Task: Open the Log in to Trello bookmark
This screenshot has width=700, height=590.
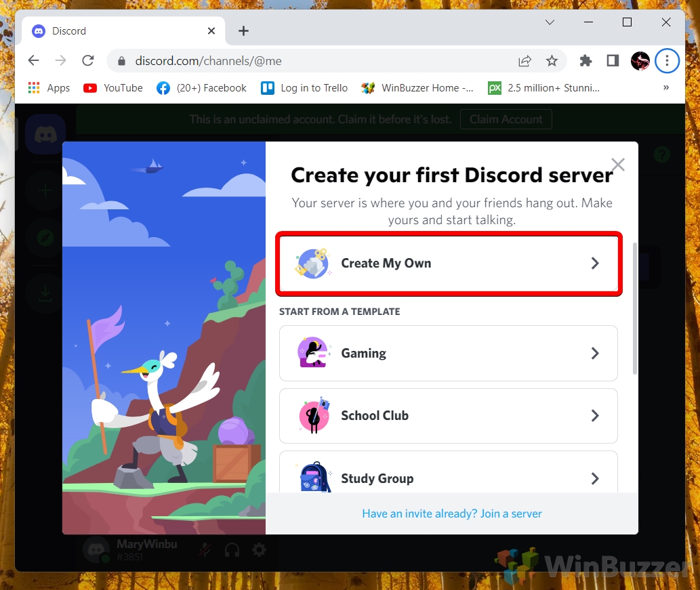Action: coord(304,88)
